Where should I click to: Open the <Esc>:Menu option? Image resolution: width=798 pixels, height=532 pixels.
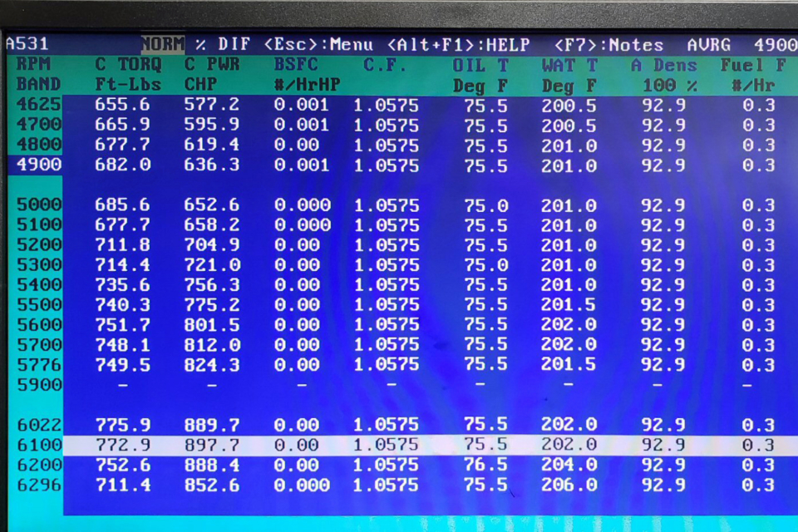pyautogui.click(x=318, y=44)
